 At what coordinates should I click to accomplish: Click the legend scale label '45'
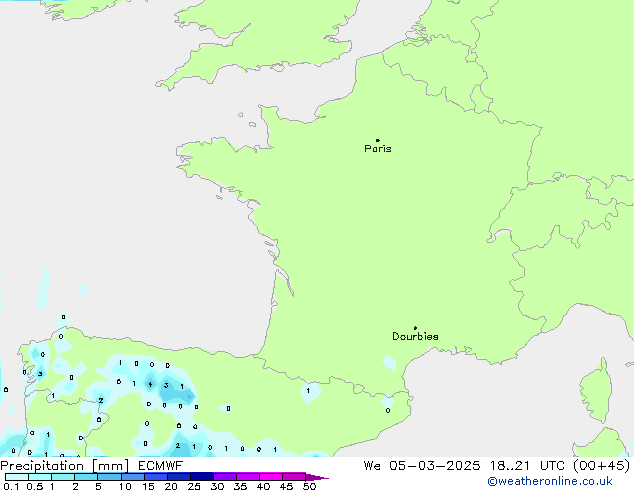(x=286, y=486)
